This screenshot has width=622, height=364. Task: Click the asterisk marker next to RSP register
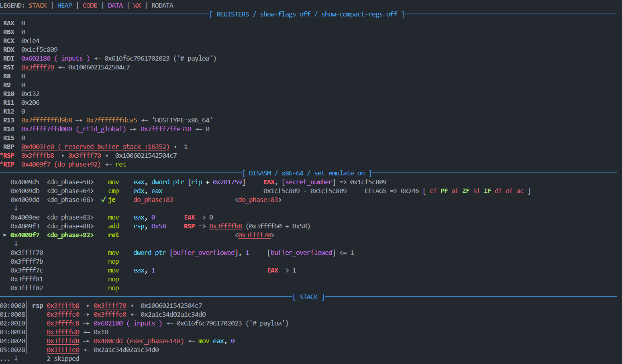pyautogui.click(x=2, y=155)
